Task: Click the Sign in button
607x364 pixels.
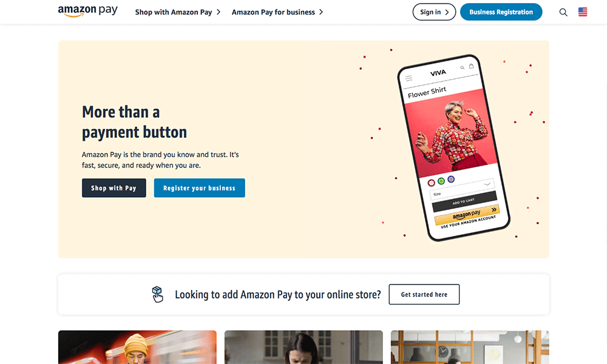Action: (434, 12)
